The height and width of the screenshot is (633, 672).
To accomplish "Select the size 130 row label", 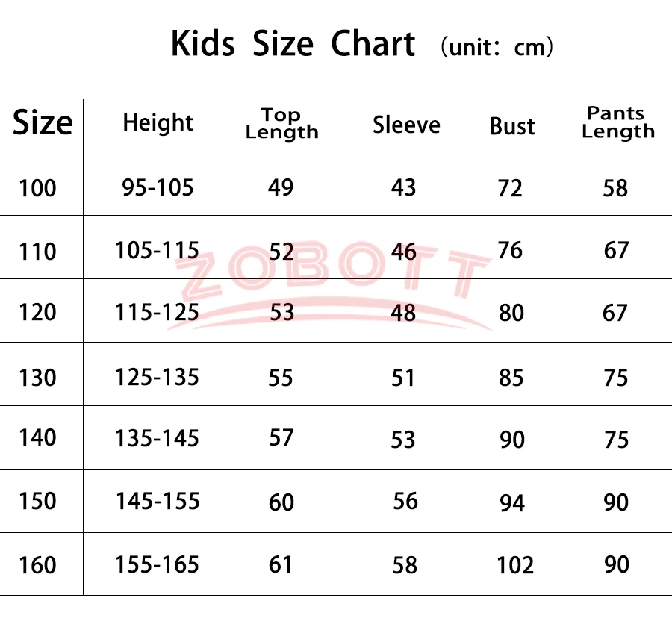I will pos(37,378).
